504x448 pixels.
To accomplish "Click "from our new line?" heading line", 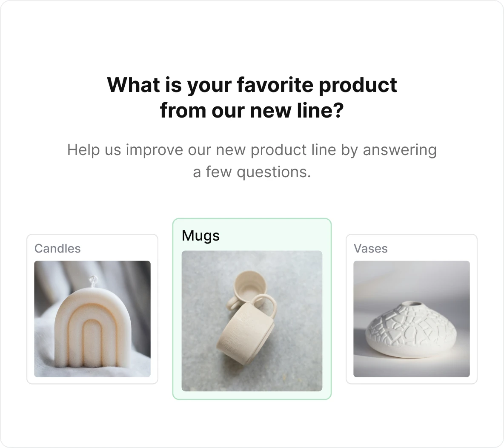I will 252,110.
